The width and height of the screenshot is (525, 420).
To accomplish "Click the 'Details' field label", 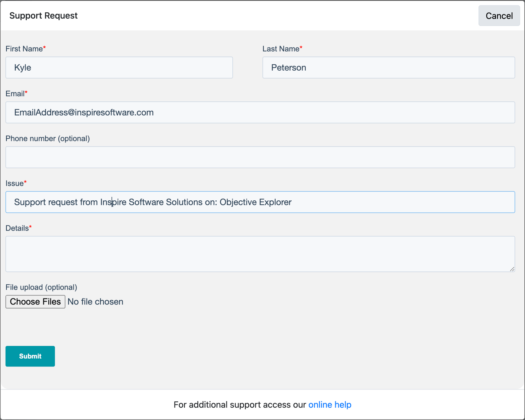I will (19, 228).
